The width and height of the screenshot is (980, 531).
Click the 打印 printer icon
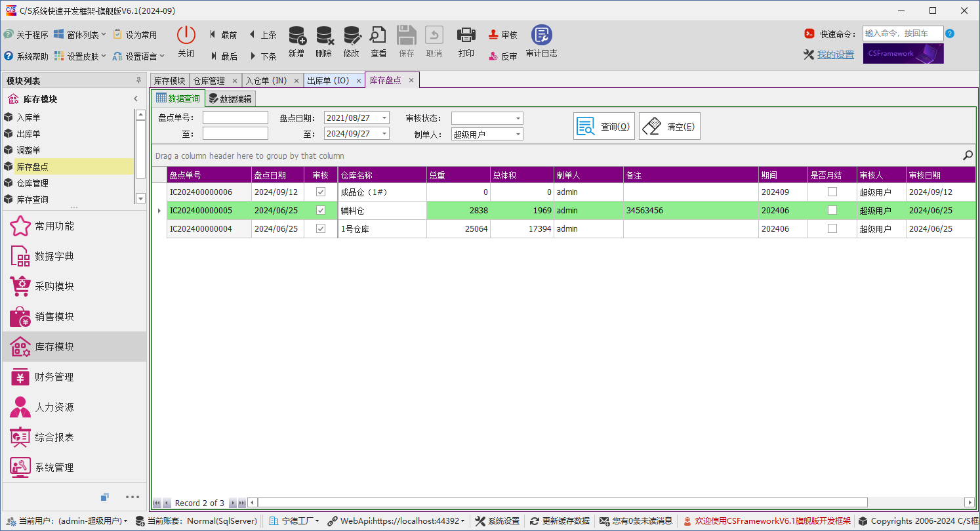click(x=466, y=35)
